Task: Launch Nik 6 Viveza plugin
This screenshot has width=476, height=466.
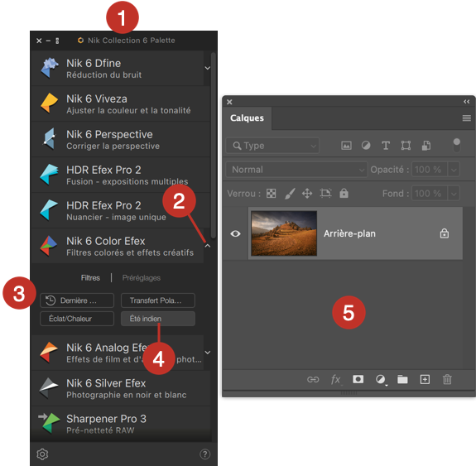Action: [x=121, y=103]
